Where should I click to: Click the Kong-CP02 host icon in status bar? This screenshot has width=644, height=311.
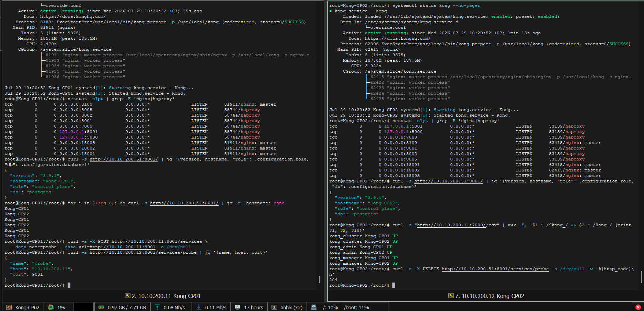[x=9, y=307]
